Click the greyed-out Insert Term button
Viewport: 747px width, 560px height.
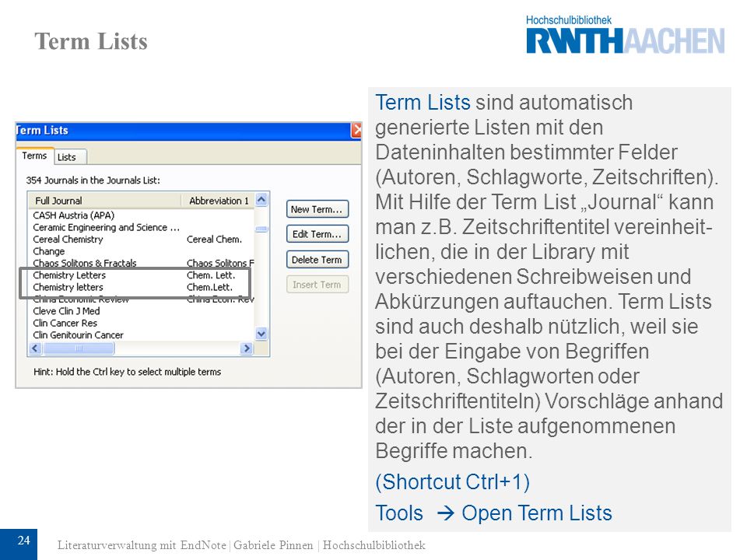coord(317,285)
